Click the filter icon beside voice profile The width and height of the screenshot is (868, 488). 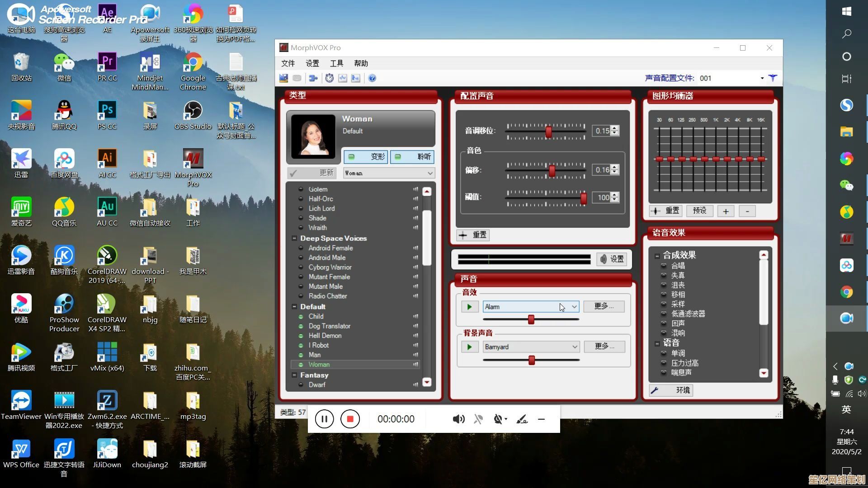773,78
